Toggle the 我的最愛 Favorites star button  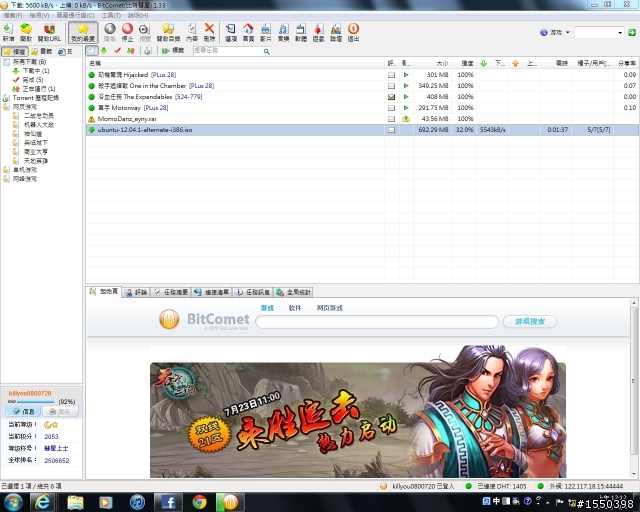(x=83, y=32)
